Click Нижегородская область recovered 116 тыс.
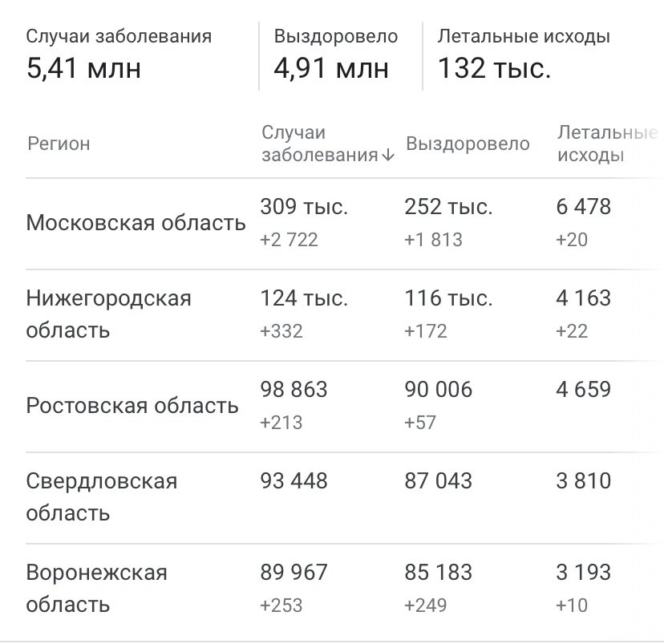This screenshot has width=664, height=644. [449, 298]
